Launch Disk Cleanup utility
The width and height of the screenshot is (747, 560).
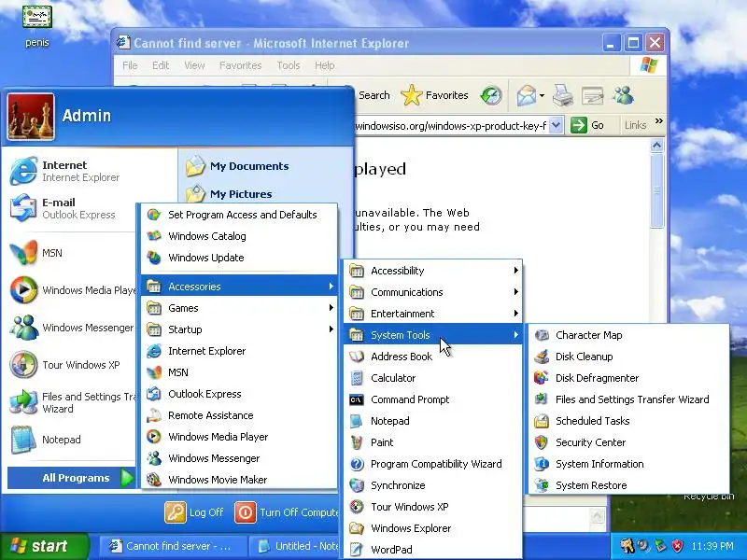coord(628,357)
